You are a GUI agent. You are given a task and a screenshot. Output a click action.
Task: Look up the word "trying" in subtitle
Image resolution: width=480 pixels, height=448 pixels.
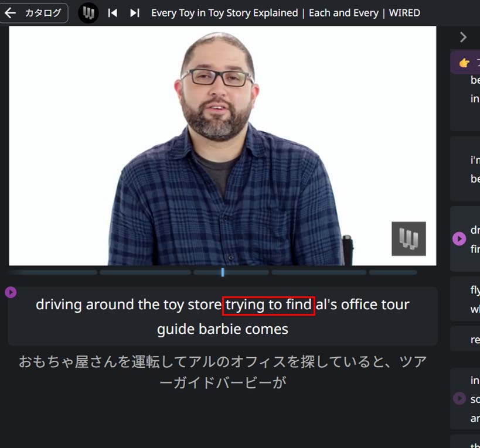[x=245, y=305]
